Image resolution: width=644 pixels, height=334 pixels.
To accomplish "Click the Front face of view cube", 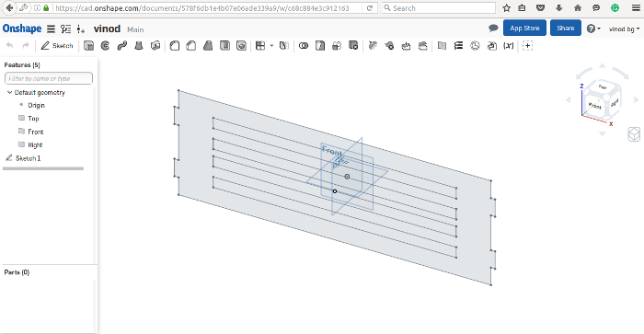I will (594, 106).
